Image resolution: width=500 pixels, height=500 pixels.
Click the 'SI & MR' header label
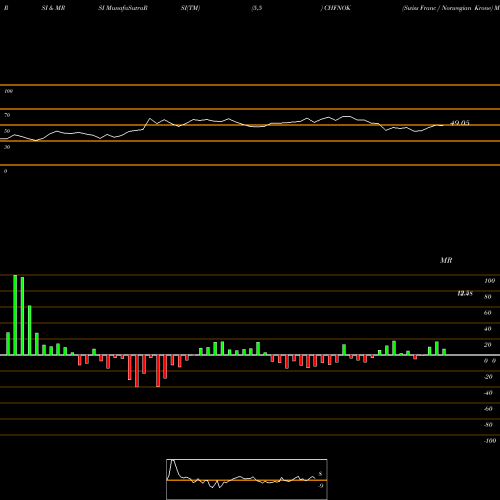click(53, 8)
